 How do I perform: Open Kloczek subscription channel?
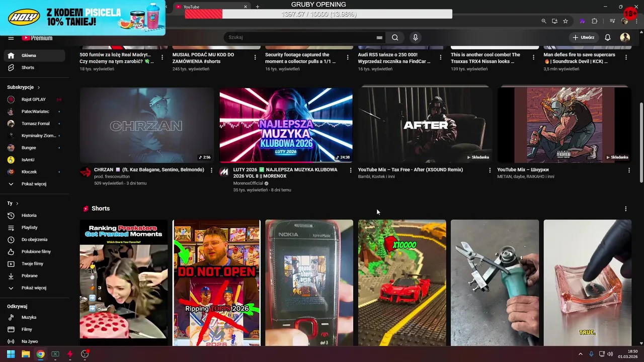(34, 172)
